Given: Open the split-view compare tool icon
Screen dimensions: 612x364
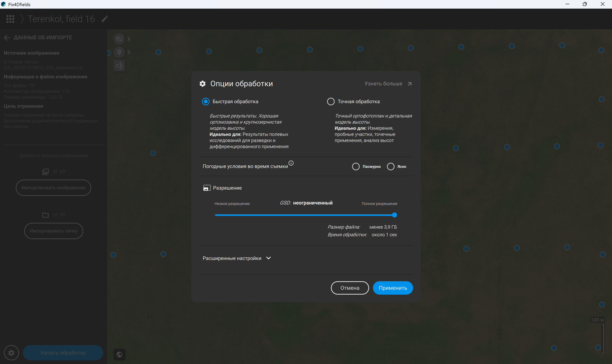Looking at the screenshot, I should click(x=119, y=39).
